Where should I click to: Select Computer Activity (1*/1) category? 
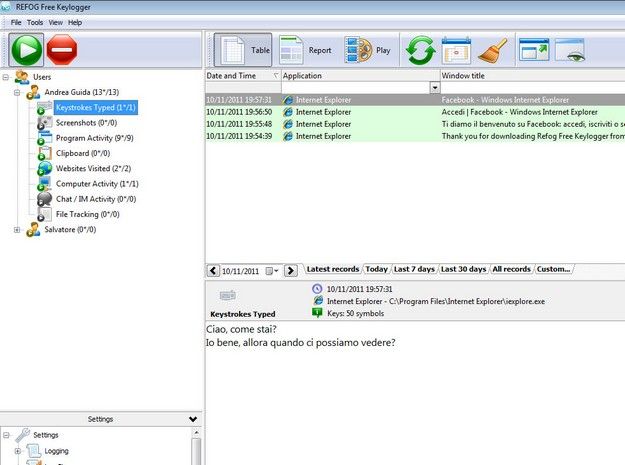(97, 184)
